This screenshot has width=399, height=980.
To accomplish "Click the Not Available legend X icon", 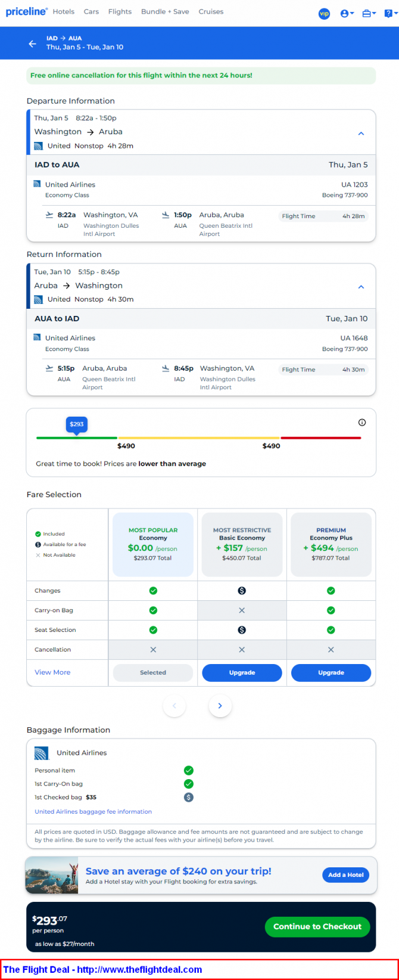I will (x=38, y=555).
